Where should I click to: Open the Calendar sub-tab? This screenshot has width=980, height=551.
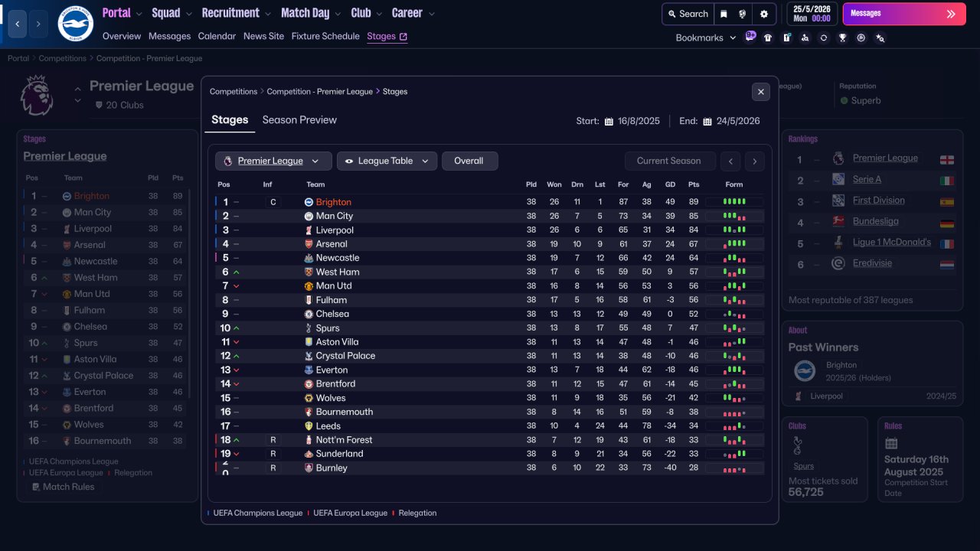(217, 36)
